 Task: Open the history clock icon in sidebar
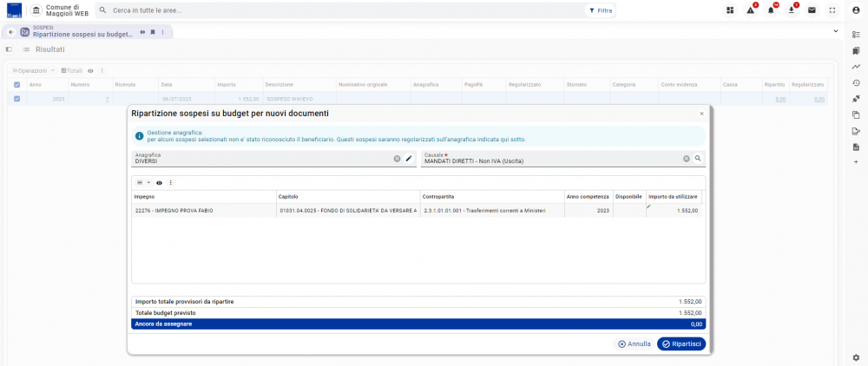tap(856, 83)
